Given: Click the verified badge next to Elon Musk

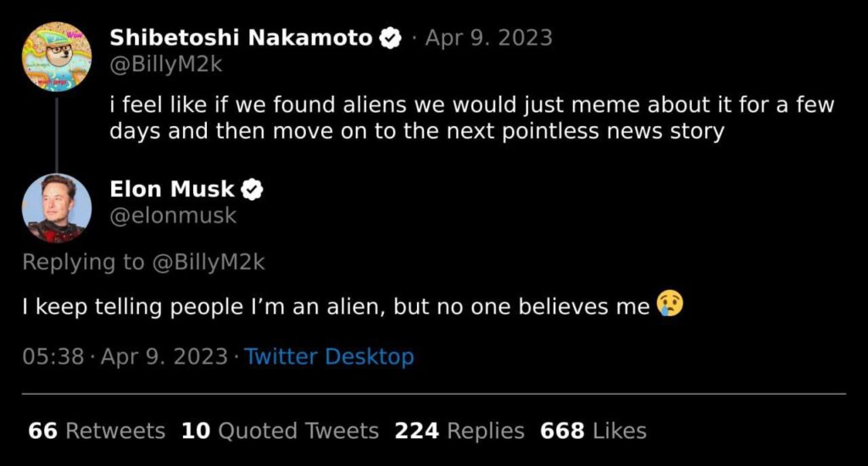Looking at the screenshot, I should 253,190.
